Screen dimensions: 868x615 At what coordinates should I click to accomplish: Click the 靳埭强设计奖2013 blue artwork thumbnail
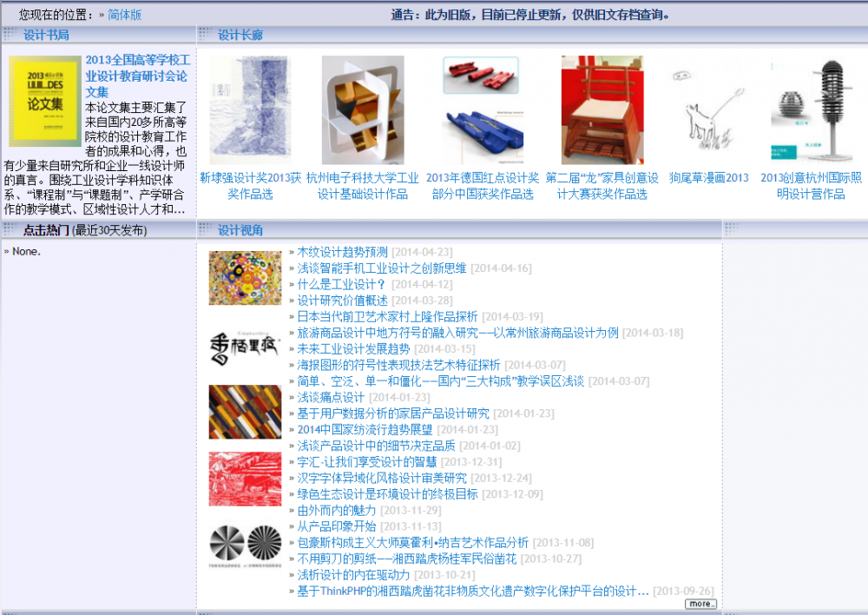[250, 109]
